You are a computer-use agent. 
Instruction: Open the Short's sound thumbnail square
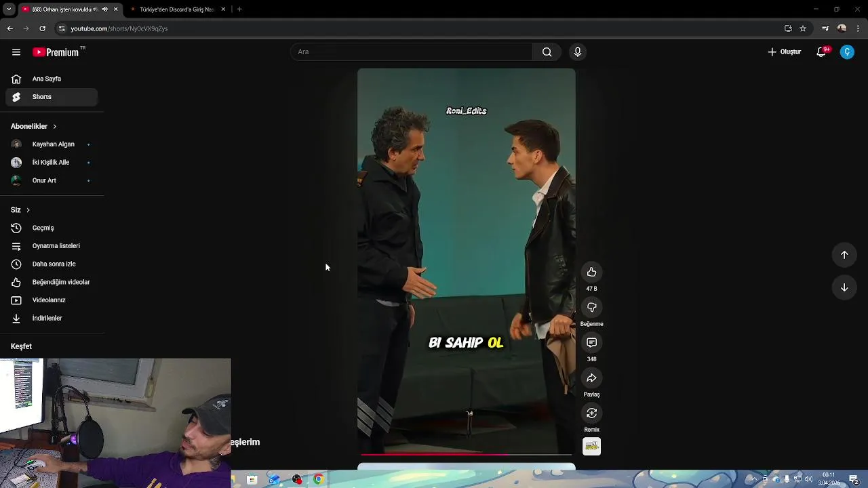pyautogui.click(x=591, y=447)
